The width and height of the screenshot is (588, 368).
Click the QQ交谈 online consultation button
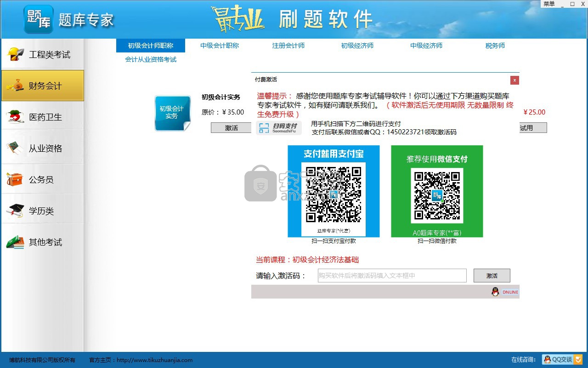pyautogui.click(x=562, y=359)
